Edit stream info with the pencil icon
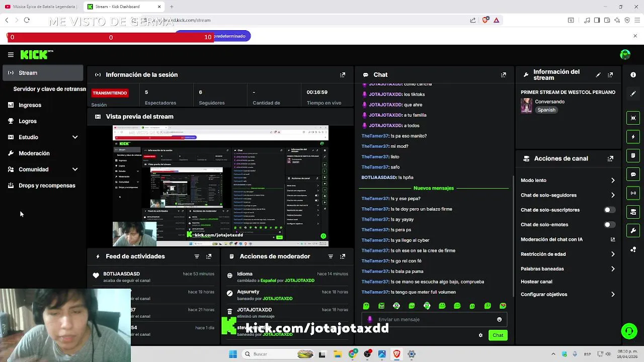Image resolution: width=644 pixels, height=362 pixels. click(x=598, y=74)
